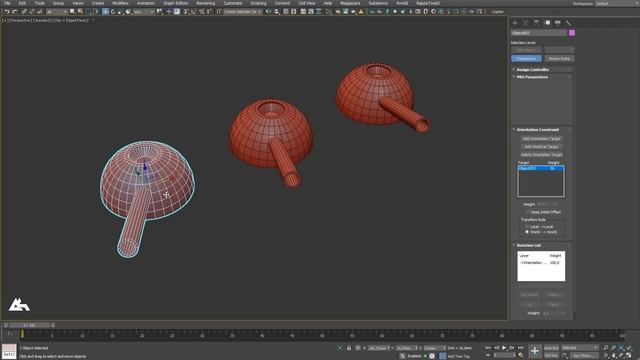The image size is (640, 360).
Task: Undo the last action in toolbar
Action: (7, 12)
